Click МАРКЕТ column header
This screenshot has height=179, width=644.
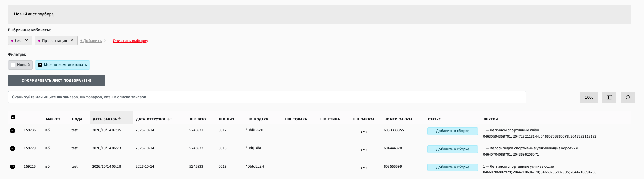point(53,119)
